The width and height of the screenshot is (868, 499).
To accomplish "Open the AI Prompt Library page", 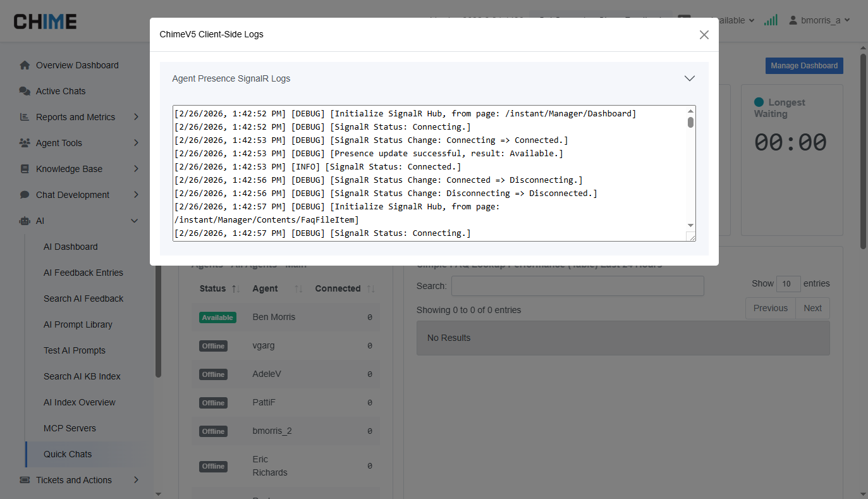I will (78, 324).
